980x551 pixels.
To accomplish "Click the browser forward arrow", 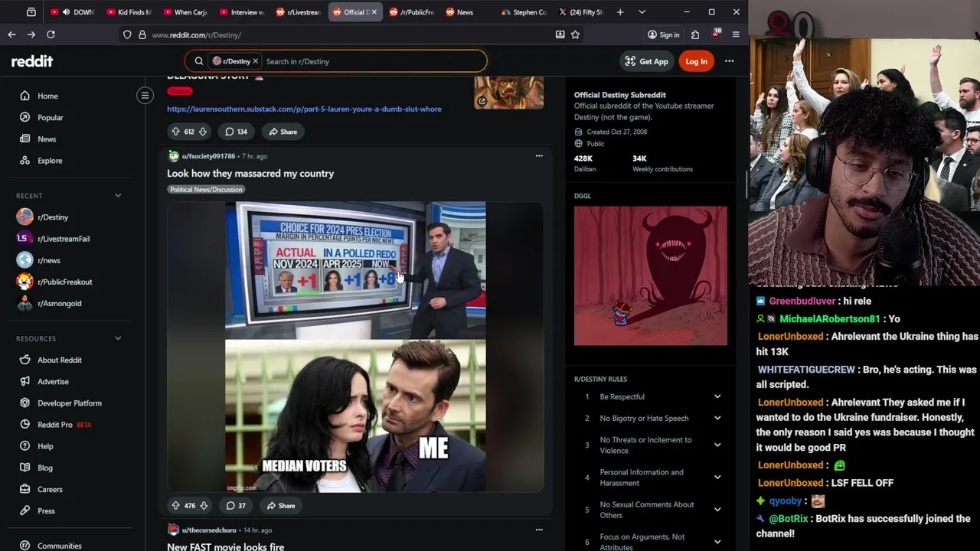I will pos(31,34).
